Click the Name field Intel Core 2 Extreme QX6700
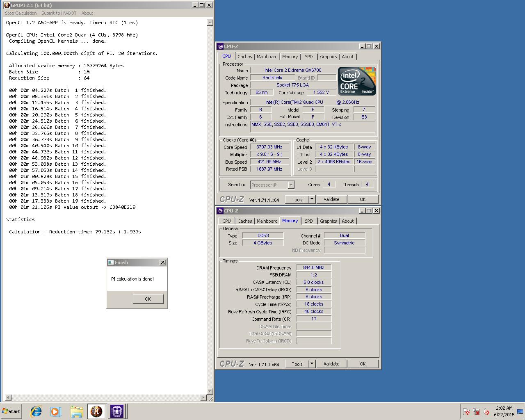525x420 pixels. click(x=293, y=70)
